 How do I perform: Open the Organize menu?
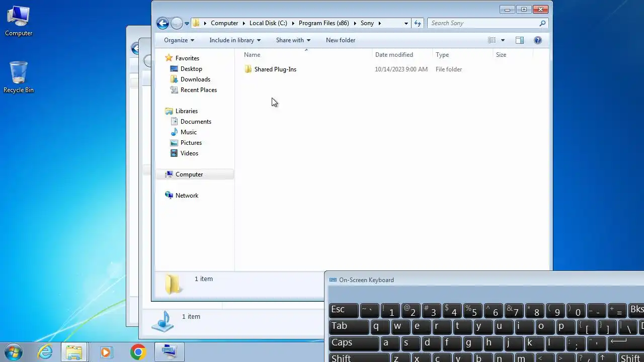pos(179,40)
